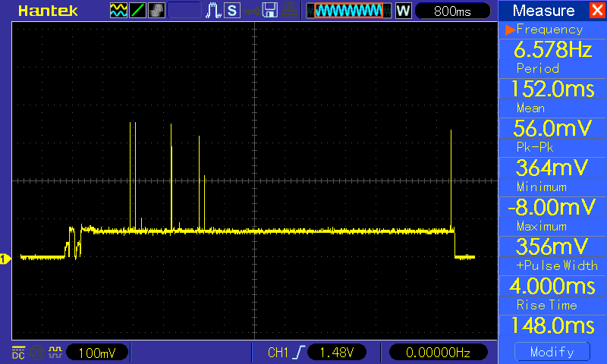Click the CH1 trigger source label
607x364 pixels.
point(278,353)
